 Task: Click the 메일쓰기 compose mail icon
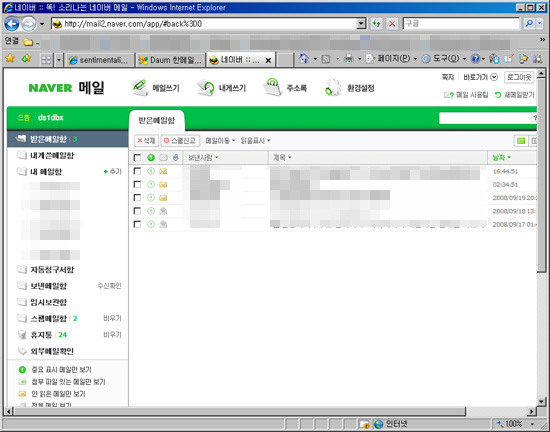(x=140, y=88)
